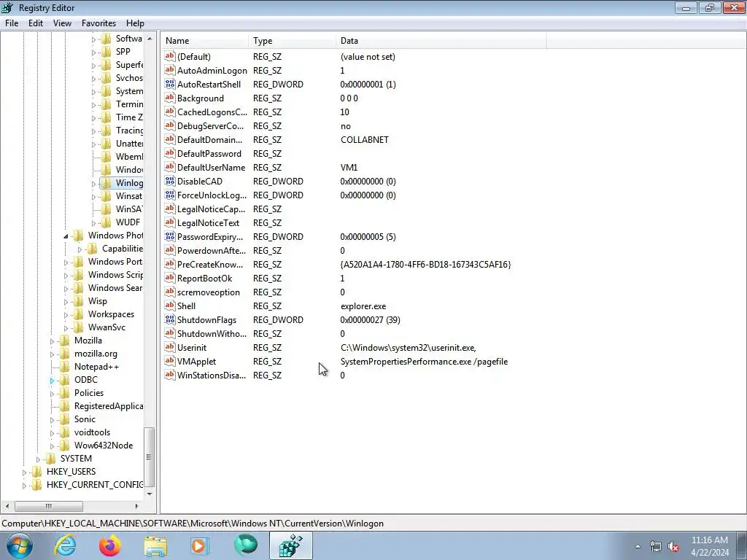Viewport: 747px width, 560px height.
Task: Click tree horizontal scrollbar left arrow
Action: click(7, 506)
